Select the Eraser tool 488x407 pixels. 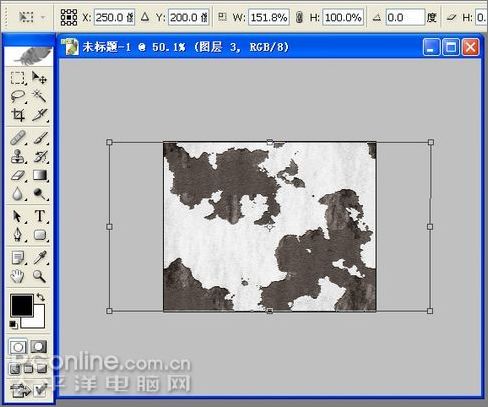18,175
